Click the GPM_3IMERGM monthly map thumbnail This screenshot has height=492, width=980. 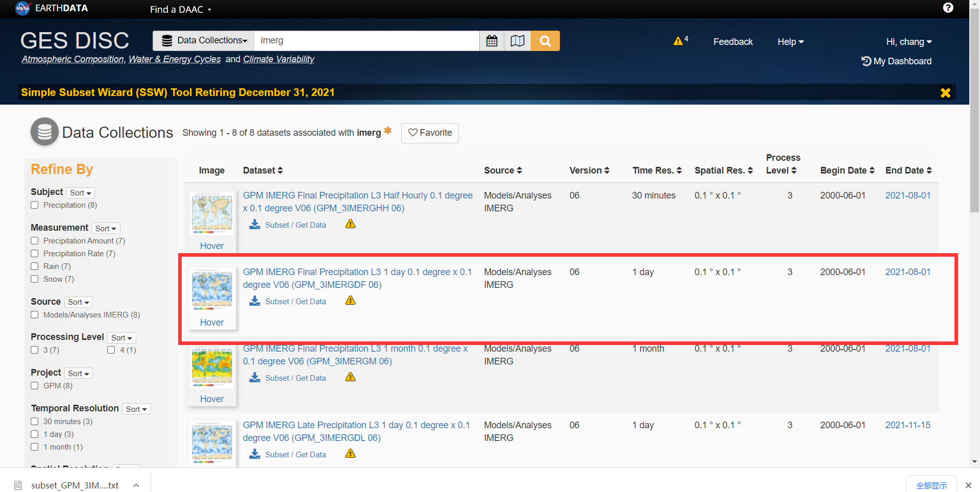212,367
